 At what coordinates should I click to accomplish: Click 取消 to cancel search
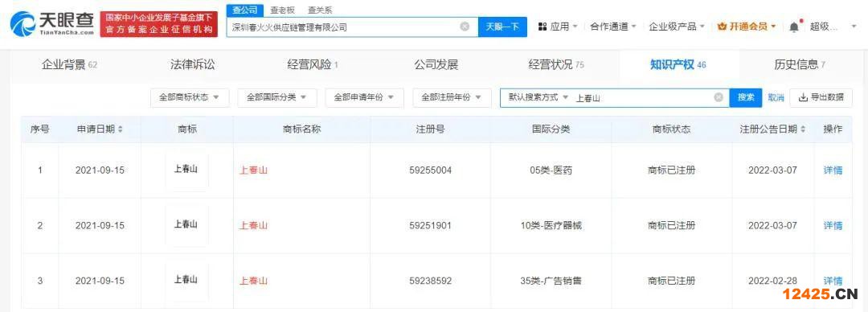(x=776, y=97)
